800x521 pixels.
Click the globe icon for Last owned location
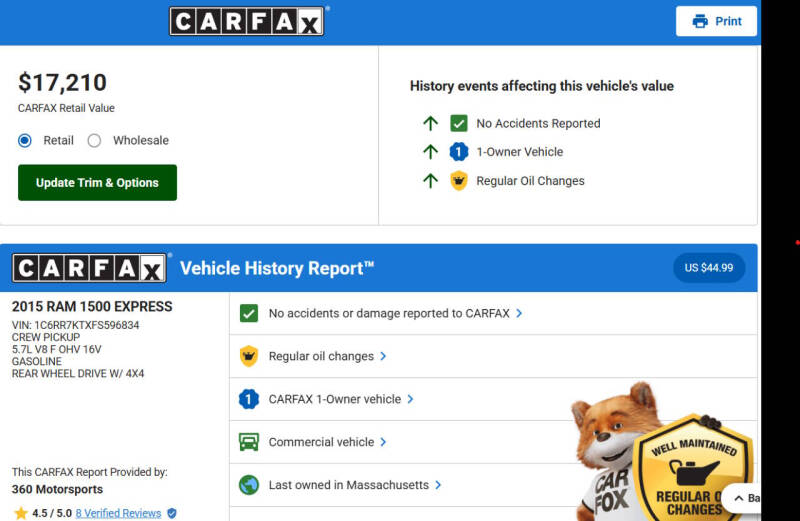[x=249, y=485]
